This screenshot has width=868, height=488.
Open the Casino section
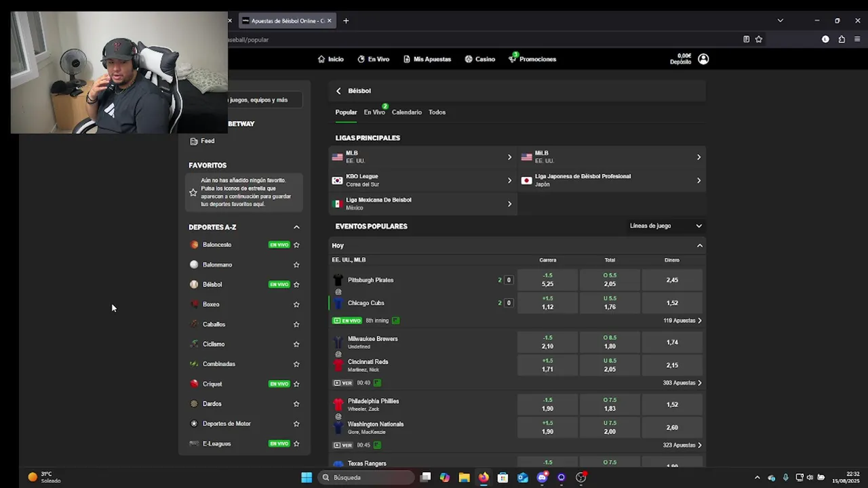[x=479, y=59]
